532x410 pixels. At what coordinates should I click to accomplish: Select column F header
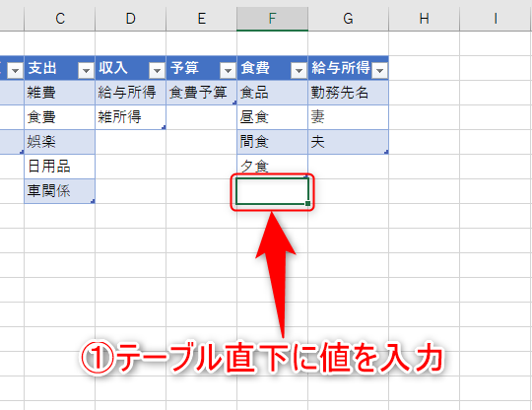pos(273,19)
